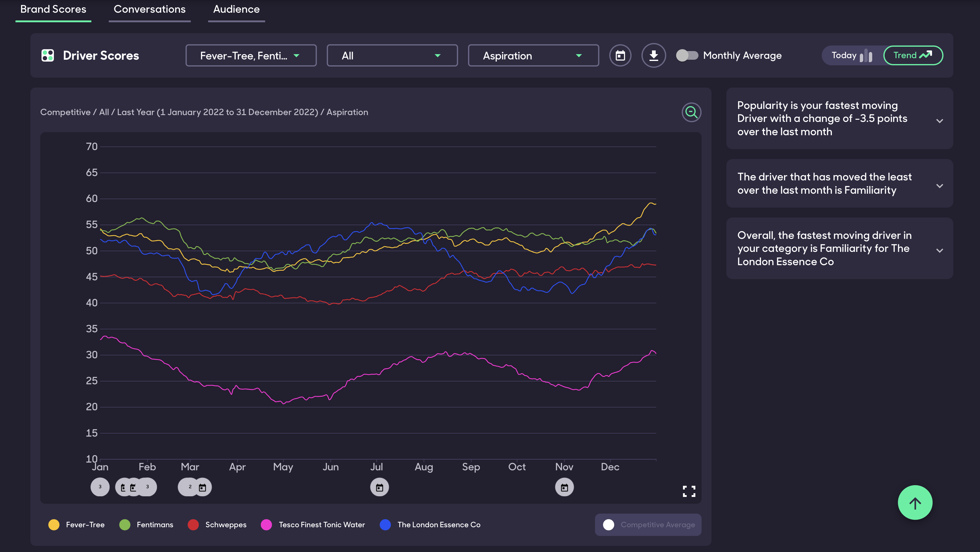The image size is (980, 552).
Task: Switch to the Audience tab
Action: 236,10
